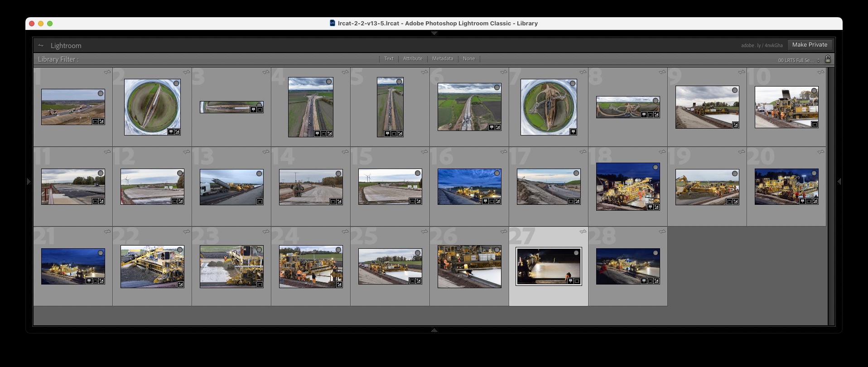Click the crop badge on photo 10
The width and height of the screenshot is (868, 367).
(815, 125)
